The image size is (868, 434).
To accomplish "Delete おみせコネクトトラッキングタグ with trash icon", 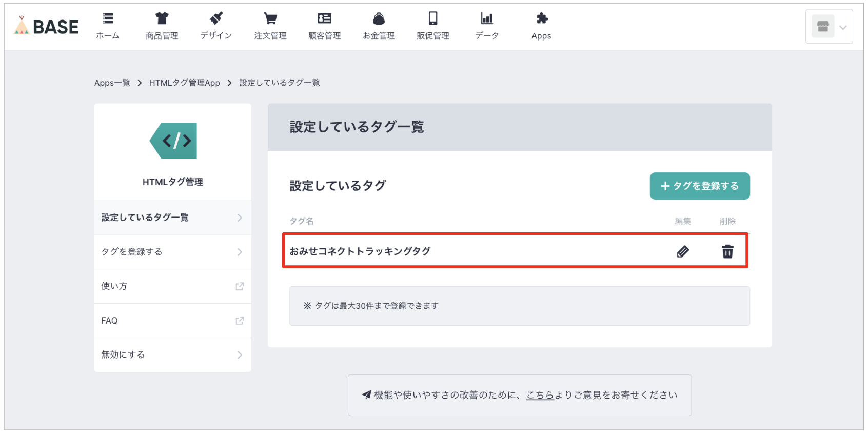I will click(x=727, y=251).
